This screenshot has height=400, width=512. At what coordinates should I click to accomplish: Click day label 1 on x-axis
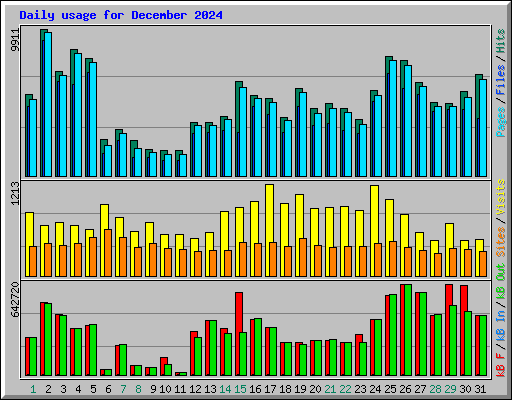[33, 389]
